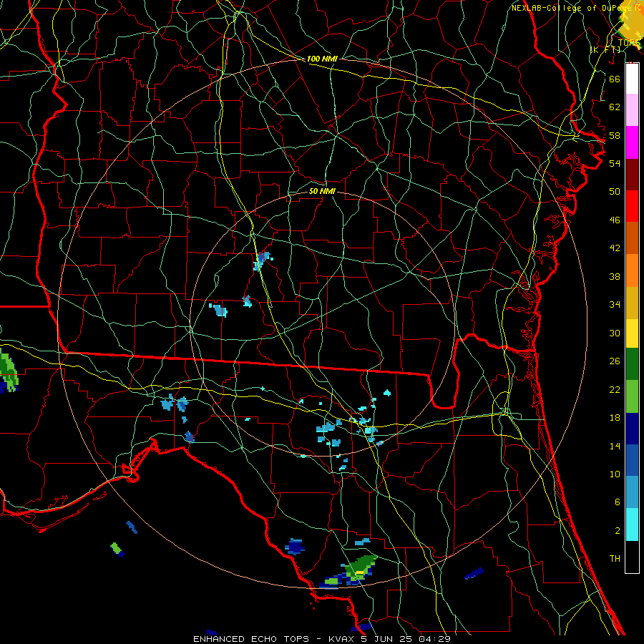This screenshot has width=644, height=644.
Task: Click the "5 JUN 25" date text
Action: point(387,639)
